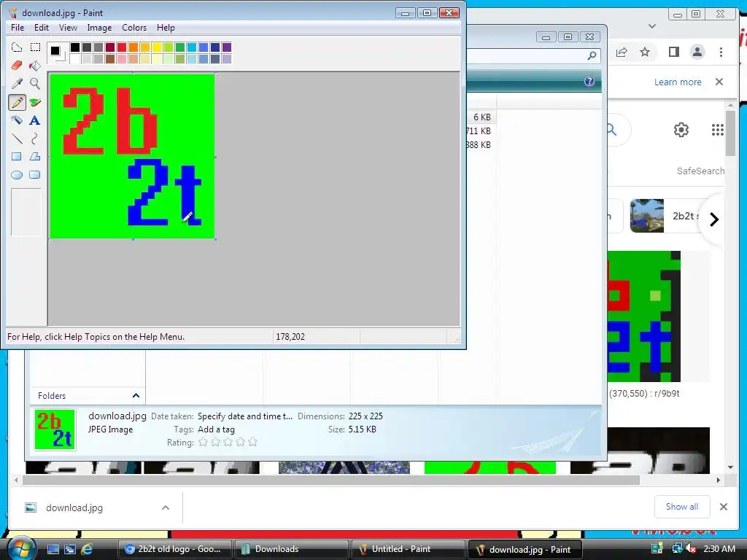Open the Google apps grid
The height and width of the screenshot is (560, 747).
tap(718, 130)
